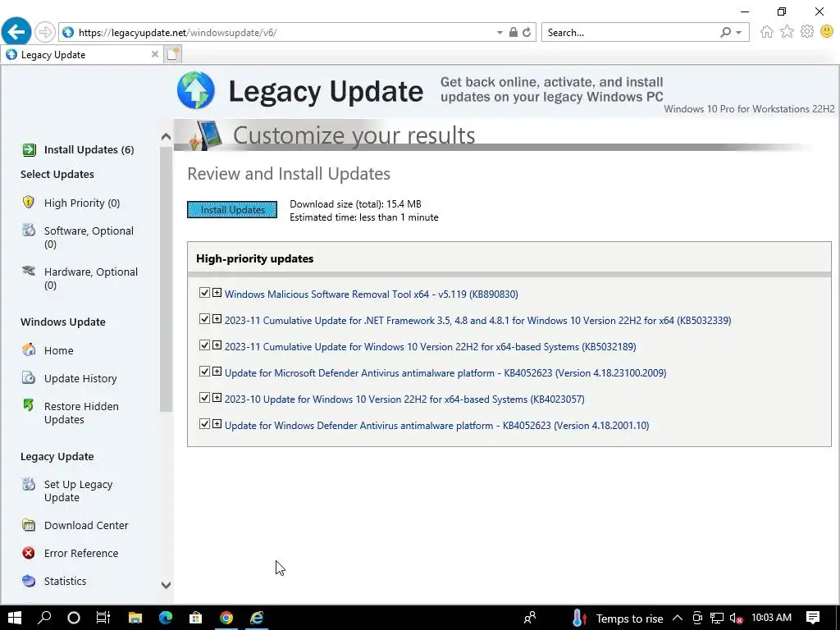
Task: Open the KB5032189 Cumulative Update link
Action: pos(430,347)
